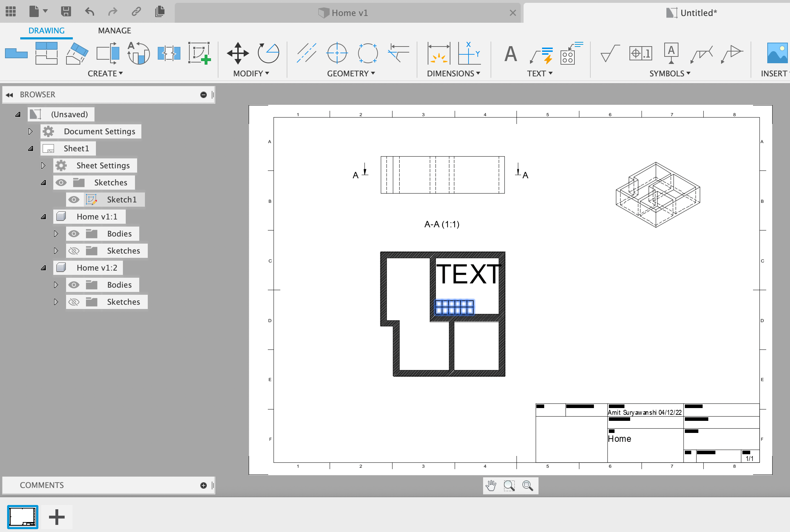The image size is (790, 532).
Task: Hide Sketch1 using its eye icon
Action: [x=74, y=200]
